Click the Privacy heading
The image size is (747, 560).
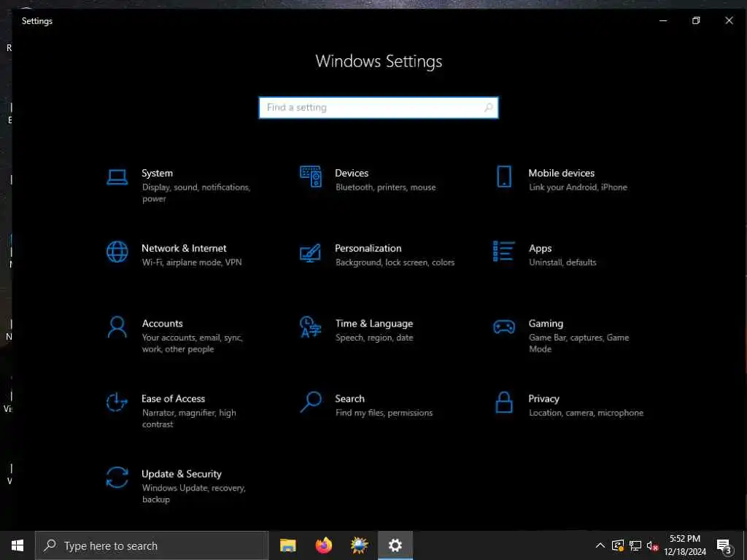coord(543,399)
